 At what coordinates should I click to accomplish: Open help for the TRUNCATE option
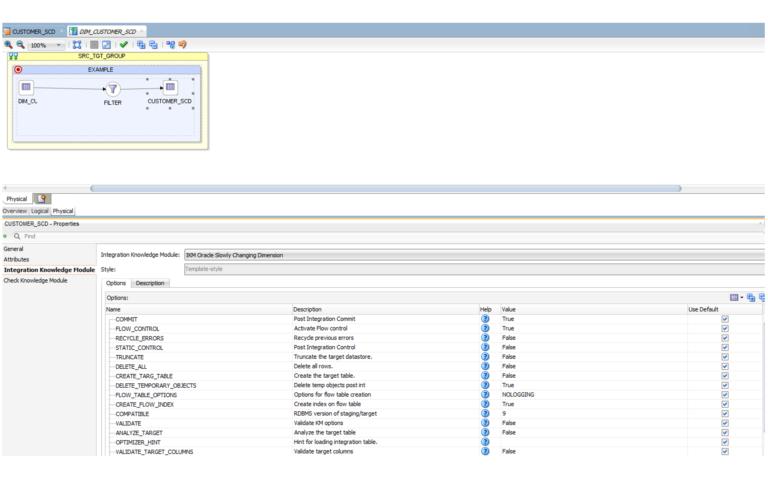[x=485, y=357]
